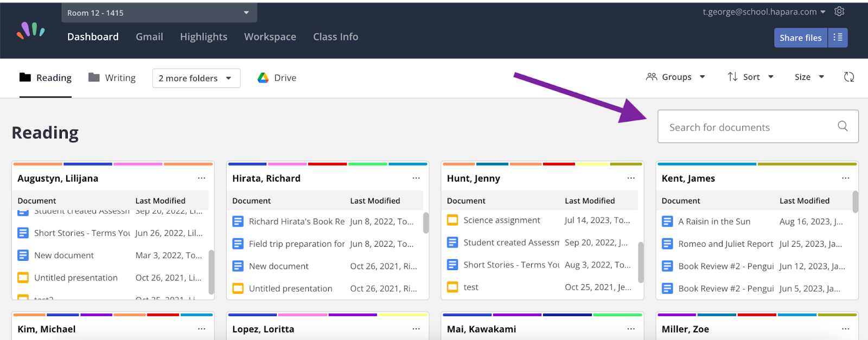Click the olive color bar on Kent's card
Screen dimensions: 868x340
tap(807, 164)
